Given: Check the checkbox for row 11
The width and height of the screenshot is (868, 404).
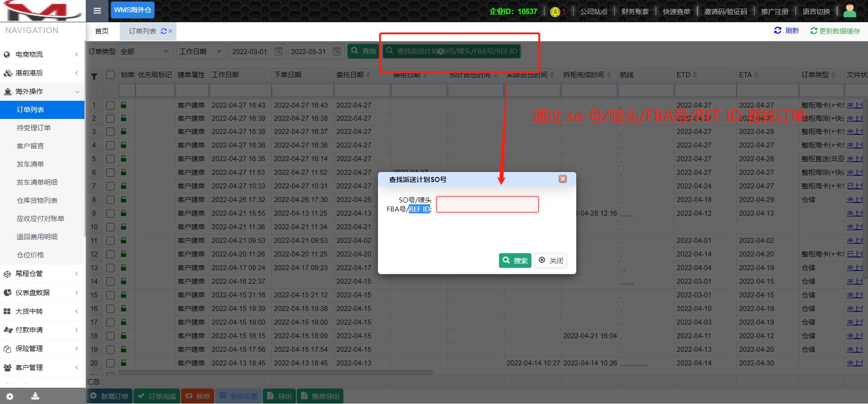Looking at the screenshot, I should coord(110,241).
